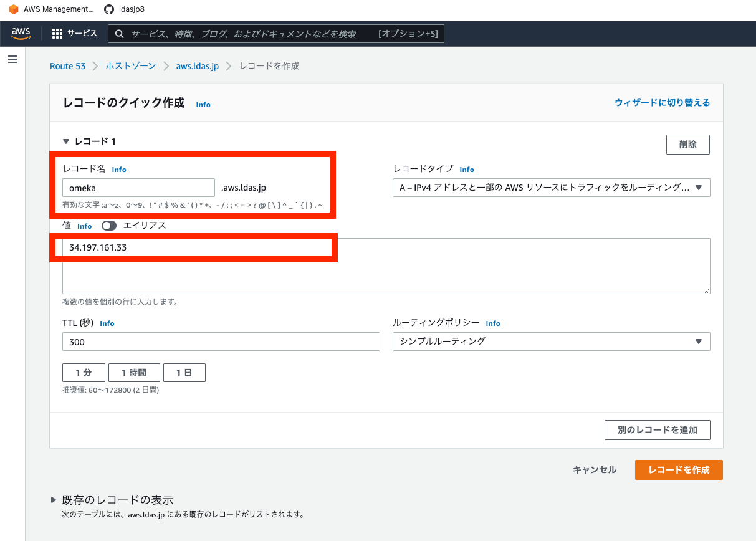
Task: Go to Route 53 breadcrumb
Action: pos(67,66)
